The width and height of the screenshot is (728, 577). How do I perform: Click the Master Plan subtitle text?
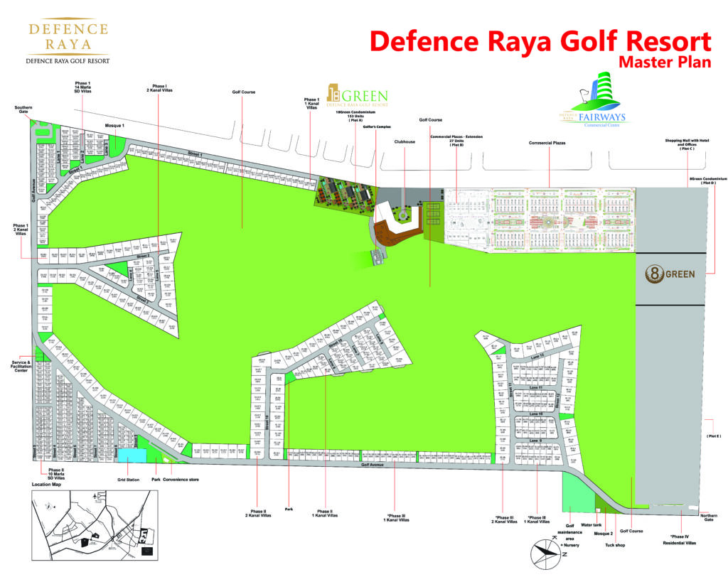(664, 62)
